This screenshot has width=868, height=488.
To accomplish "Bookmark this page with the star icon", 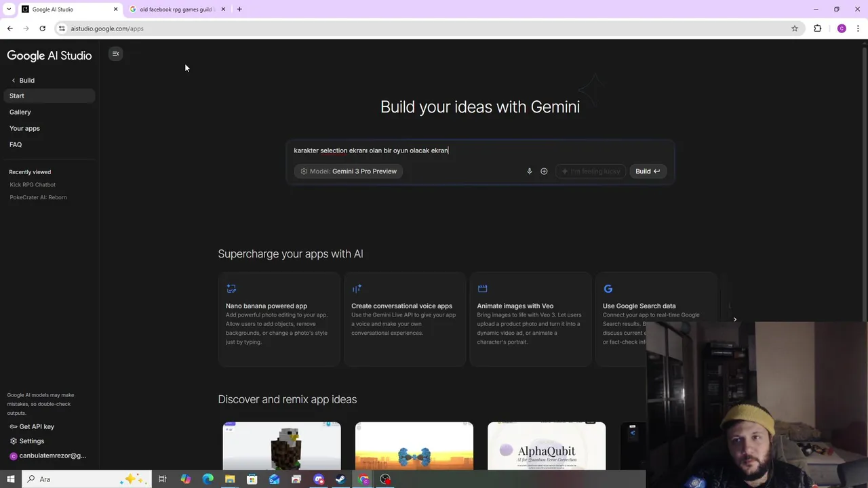I will (795, 28).
